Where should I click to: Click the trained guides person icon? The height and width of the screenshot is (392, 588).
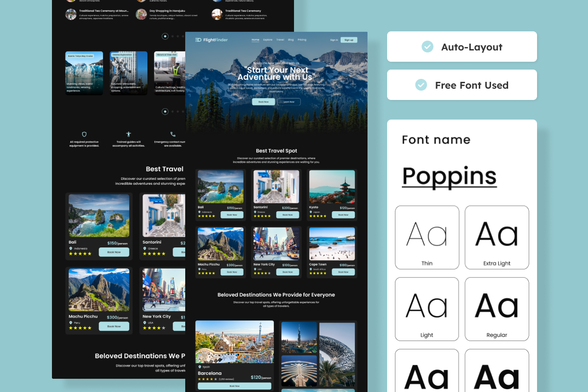tap(128, 134)
